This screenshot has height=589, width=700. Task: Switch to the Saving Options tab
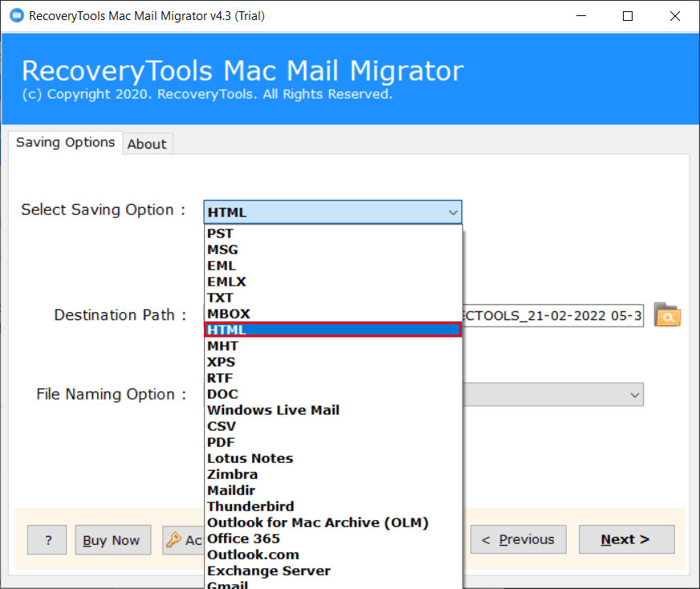(x=65, y=142)
